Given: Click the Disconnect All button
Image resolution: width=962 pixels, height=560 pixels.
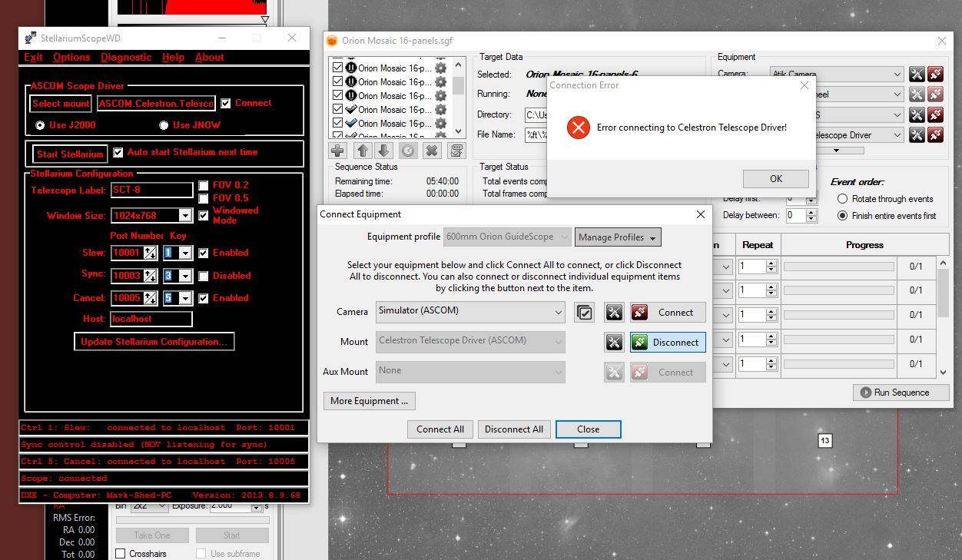Looking at the screenshot, I should tap(514, 429).
